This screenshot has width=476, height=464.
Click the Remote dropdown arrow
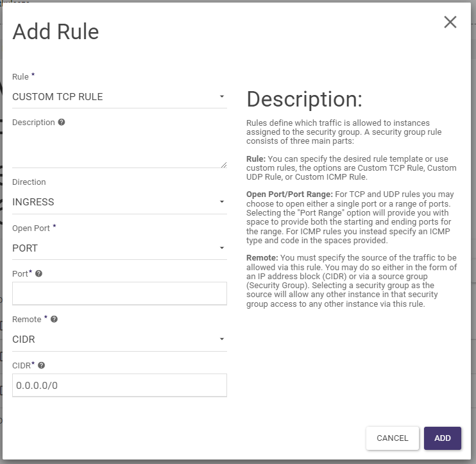pos(221,339)
